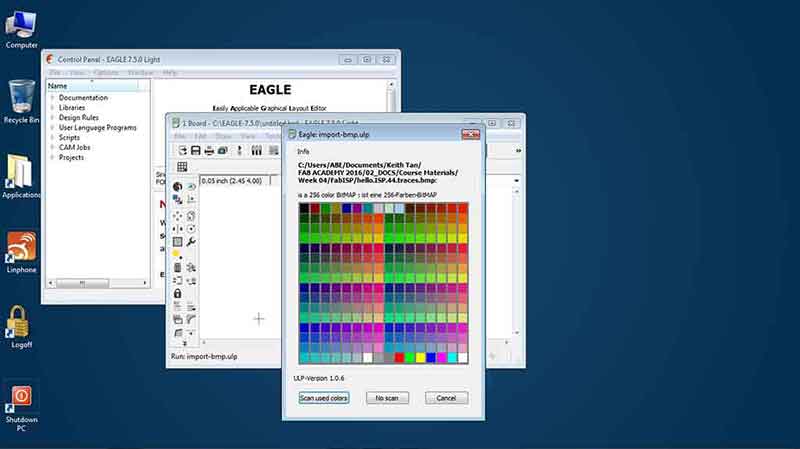Click the tree scrollbar right arrow
This screenshot has width=800, height=449.
coord(145,283)
